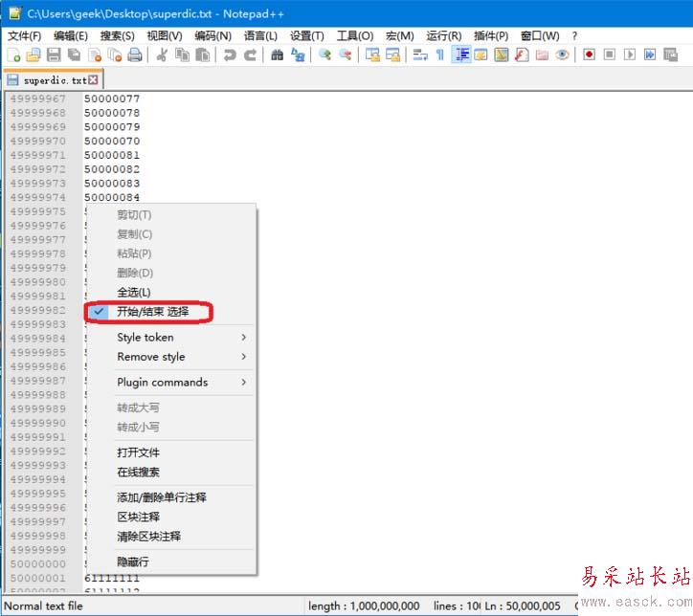This screenshot has width=693, height=616.
Task: Click the Save recorded macro icon
Action: [670, 55]
